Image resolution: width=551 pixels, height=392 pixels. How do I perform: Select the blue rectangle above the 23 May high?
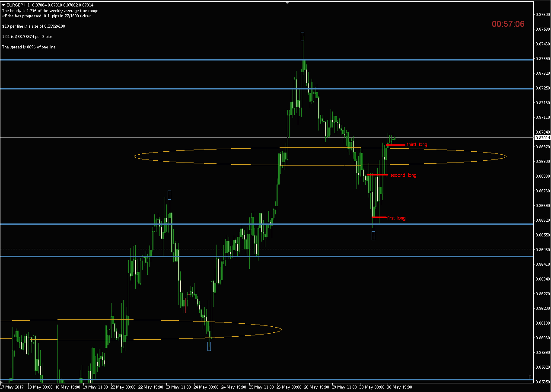coord(169,195)
